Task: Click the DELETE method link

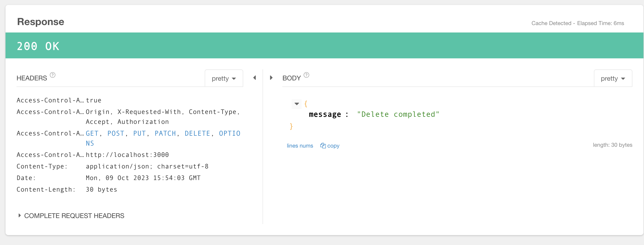Action: pos(197,134)
